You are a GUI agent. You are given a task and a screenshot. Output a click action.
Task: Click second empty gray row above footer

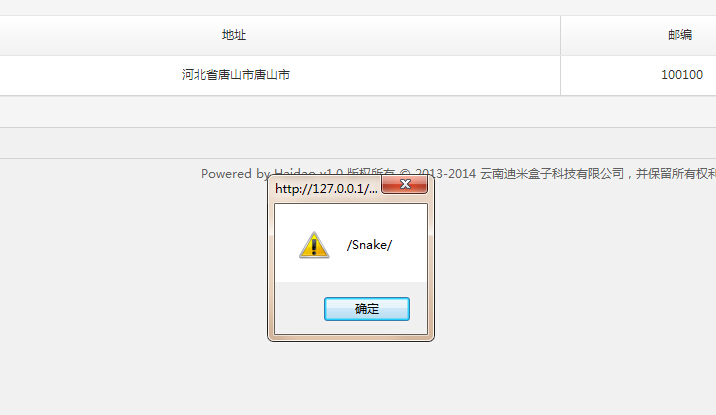(358, 143)
